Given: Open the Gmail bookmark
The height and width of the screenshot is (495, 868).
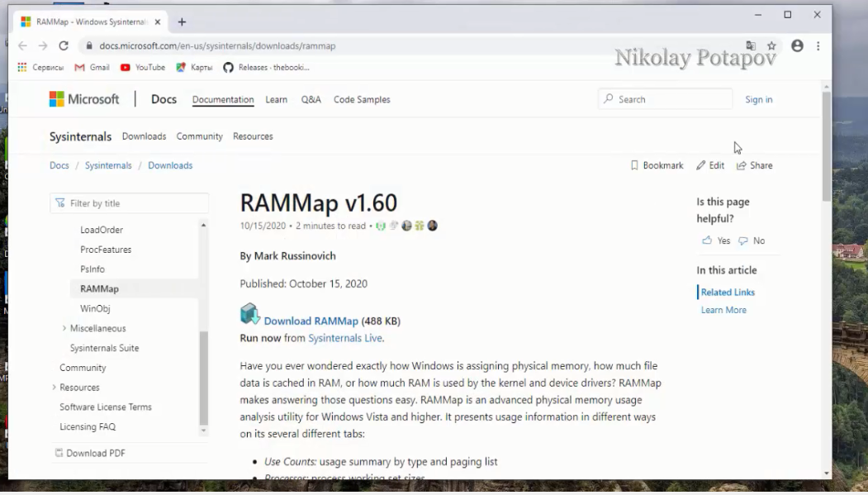Looking at the screenshot, I should pos(92,68).
